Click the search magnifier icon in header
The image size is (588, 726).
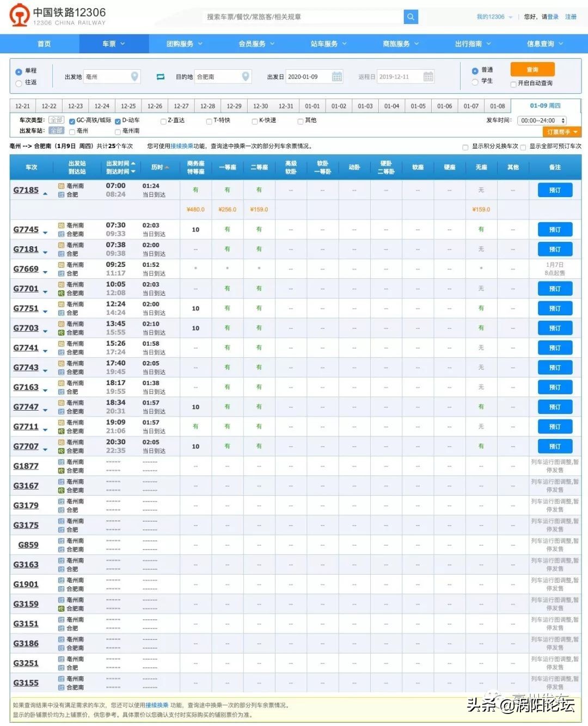[x=411, y=17]
